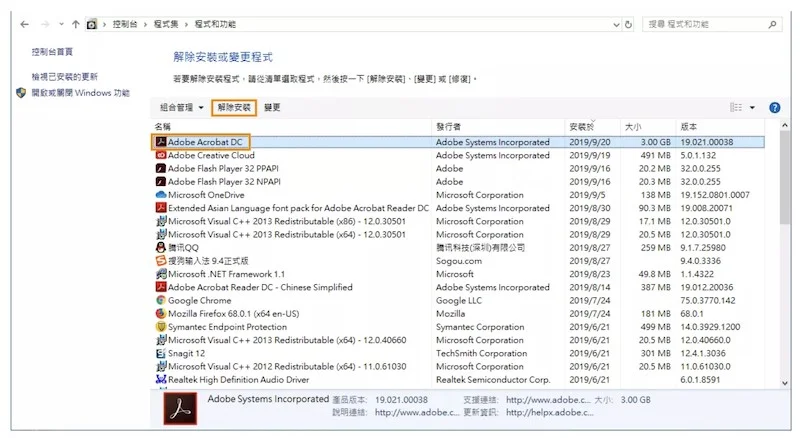Sort by the 安裝於 column header
800x438 pixels.
click(x=592, y=127)
